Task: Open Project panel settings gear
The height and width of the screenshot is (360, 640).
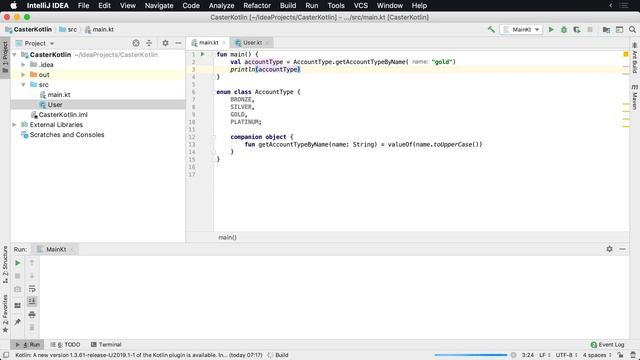Action: pos(165,43)
